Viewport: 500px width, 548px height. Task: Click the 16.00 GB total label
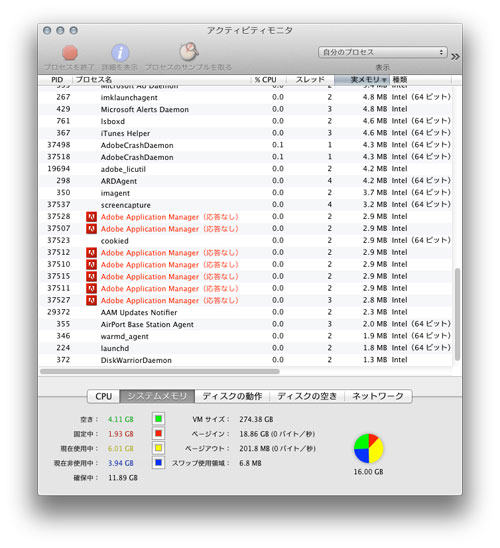[x=368, y=472]
